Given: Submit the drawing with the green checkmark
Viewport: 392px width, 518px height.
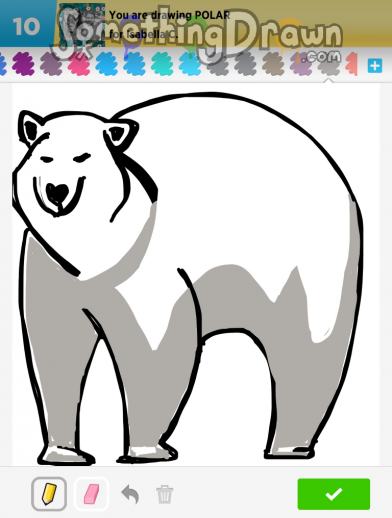Looking at the screenshot, I should click(x=334, y=494).
